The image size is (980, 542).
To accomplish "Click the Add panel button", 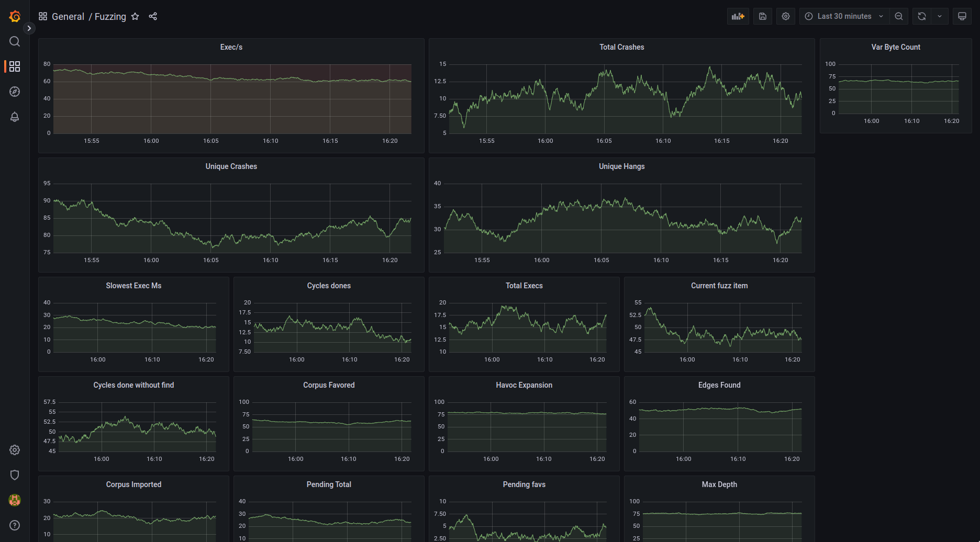I will pyautogui.click(x=738, y=16).
